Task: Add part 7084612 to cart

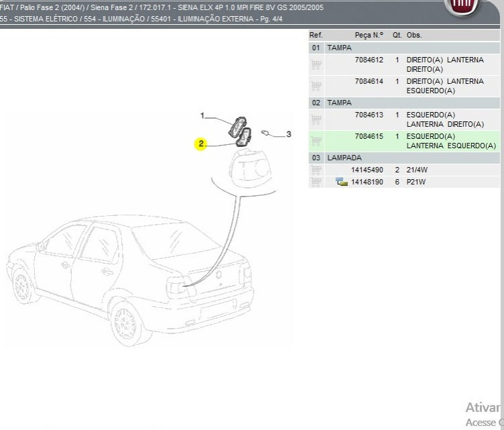Action: pos(316,64)
